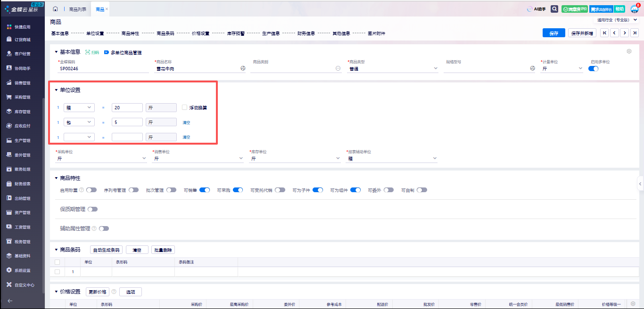This screenshot has height=309, width=644.
Task: Open the AI助手 assistant
Action: (x=536, y=9)
